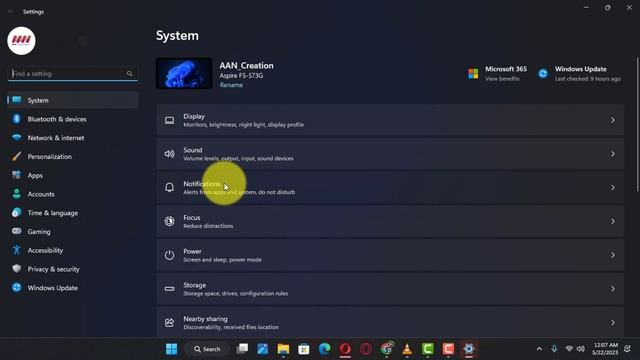Expand Sound row chevron
The image size is (640, 360).
[x=613, y=154]
